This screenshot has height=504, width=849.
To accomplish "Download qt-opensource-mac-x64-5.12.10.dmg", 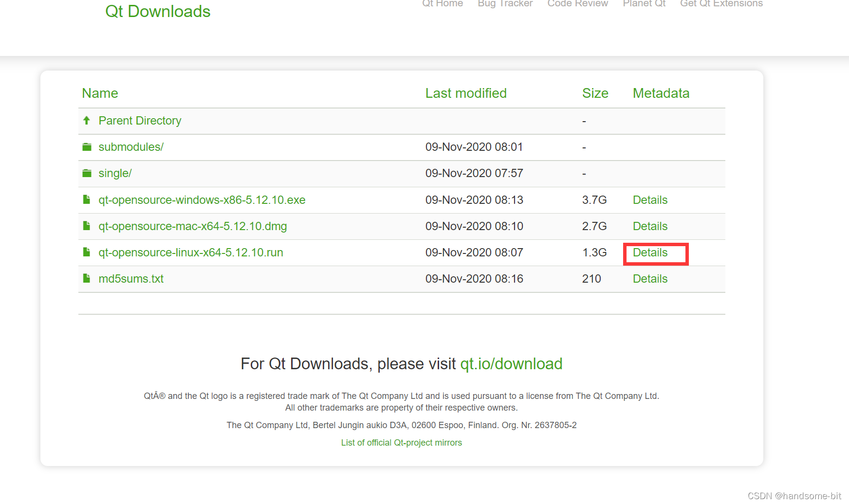I will click(x=193, y=226).
